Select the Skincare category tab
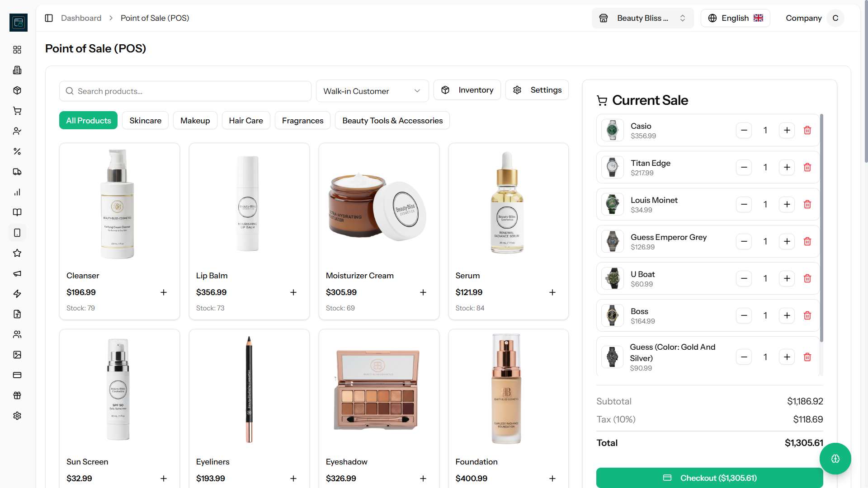868x488 pixels. click(145, 121)
